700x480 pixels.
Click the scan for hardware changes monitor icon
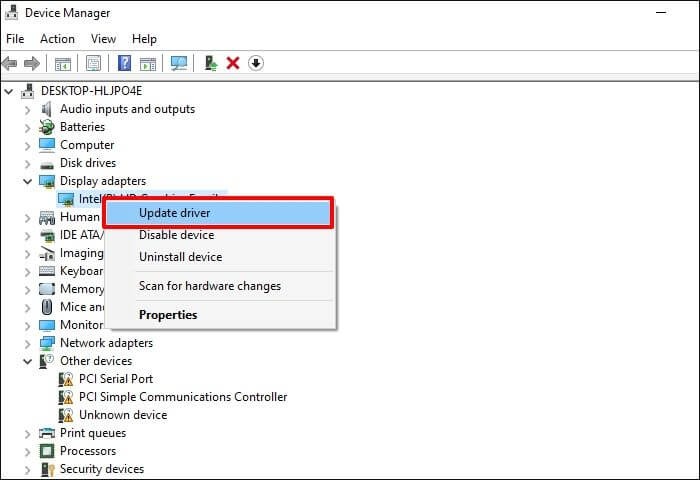pos(179,63)
